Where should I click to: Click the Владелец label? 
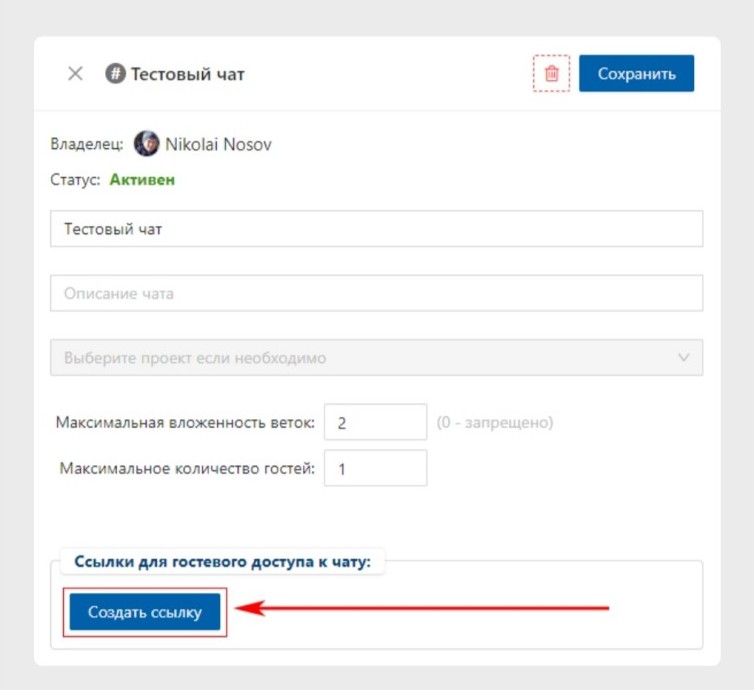pyautogui.click(x=87, y=144)
